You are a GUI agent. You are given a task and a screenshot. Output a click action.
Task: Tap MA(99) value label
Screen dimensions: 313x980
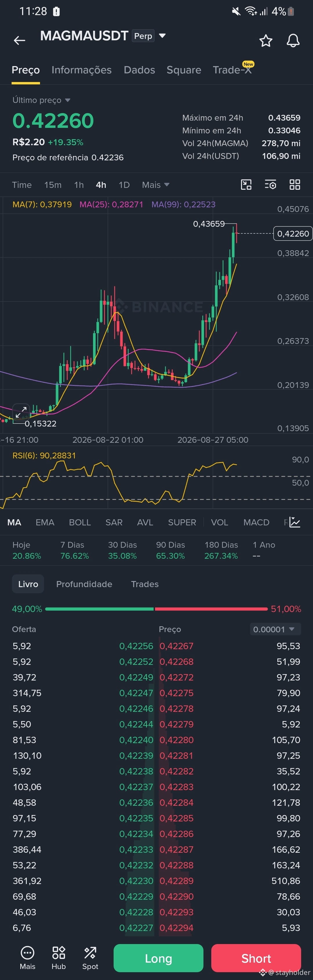point(183,204)
